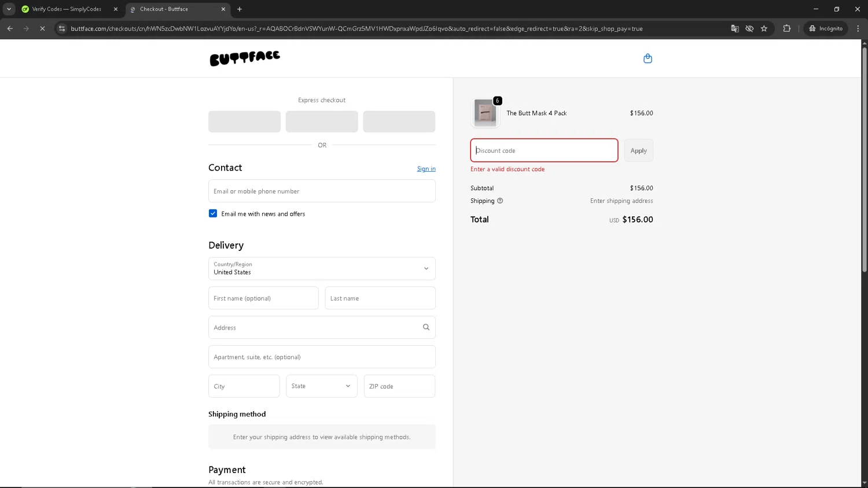Switch to Verify Codes — SimplyCodes tab
Screen dimensions: 868x488
click(x=68, y=9)
